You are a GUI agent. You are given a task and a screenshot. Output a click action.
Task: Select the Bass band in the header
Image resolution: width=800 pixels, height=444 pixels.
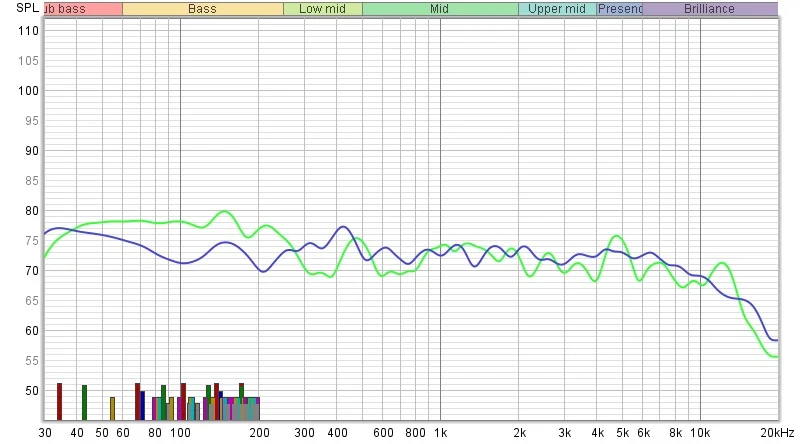[x=202, y=9]
